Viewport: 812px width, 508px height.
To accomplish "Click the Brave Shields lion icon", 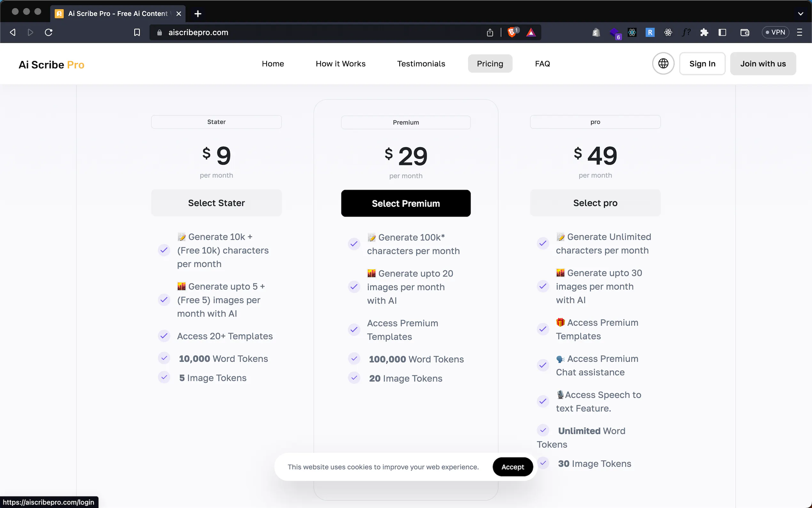I will 512,32.
